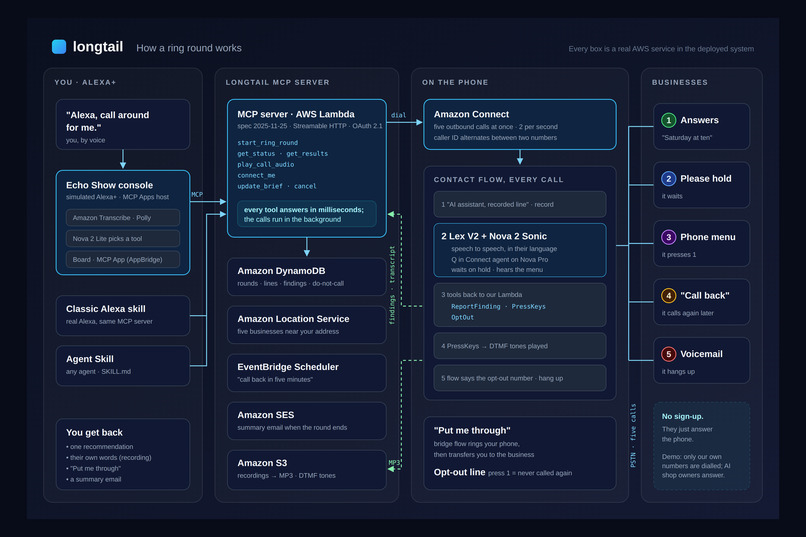Click the get_results tool name
The height and width of the screenshot is (537, 806).
pyautogui.click(x=307, y=154)
